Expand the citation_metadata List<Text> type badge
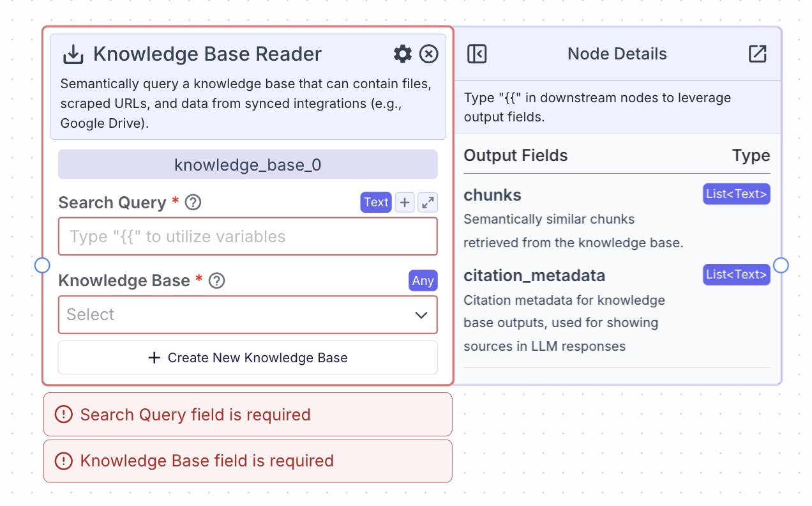The image size is (812, 506). pyautogui.click(x=736, y=274)
